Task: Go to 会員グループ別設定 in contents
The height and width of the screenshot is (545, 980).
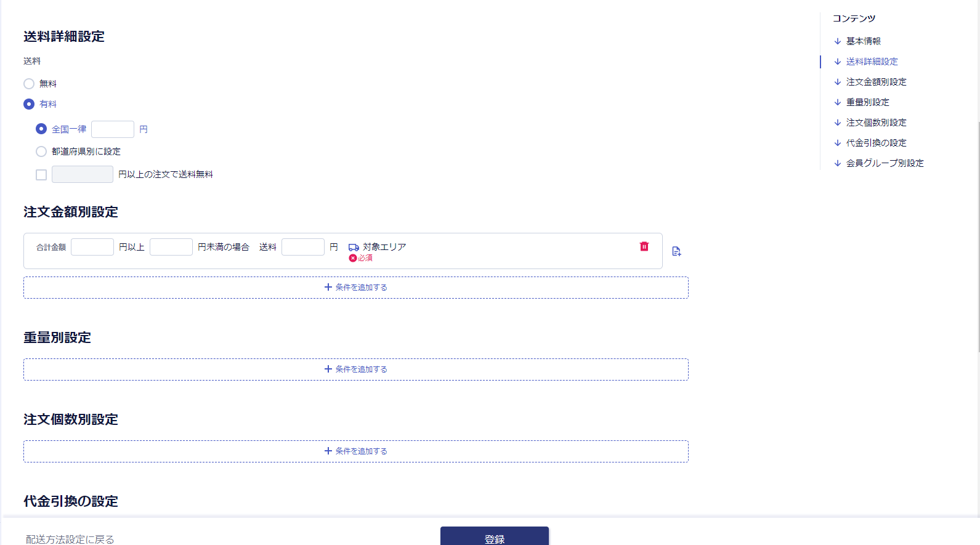Action: [x=885, y=163]
